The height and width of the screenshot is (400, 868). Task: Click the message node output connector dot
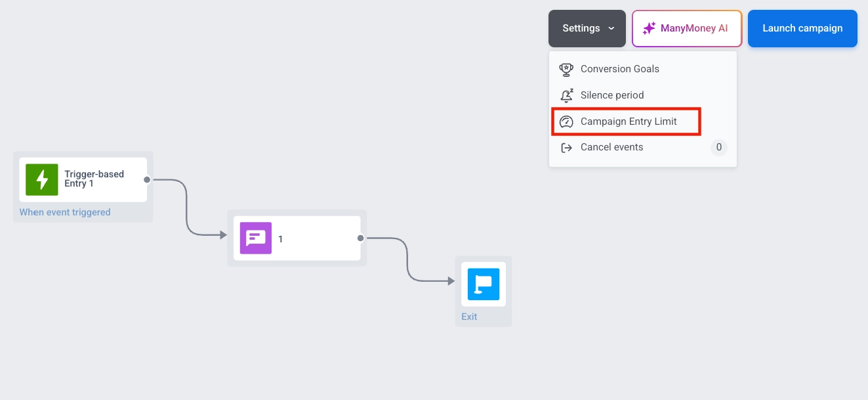(360, 238)
